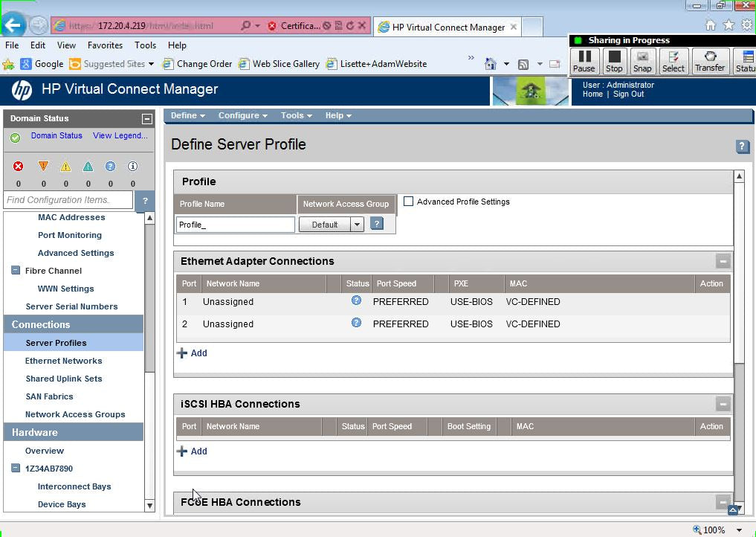
Task: Open the Help dropdown in VC Manager bar
Action: 338,116
